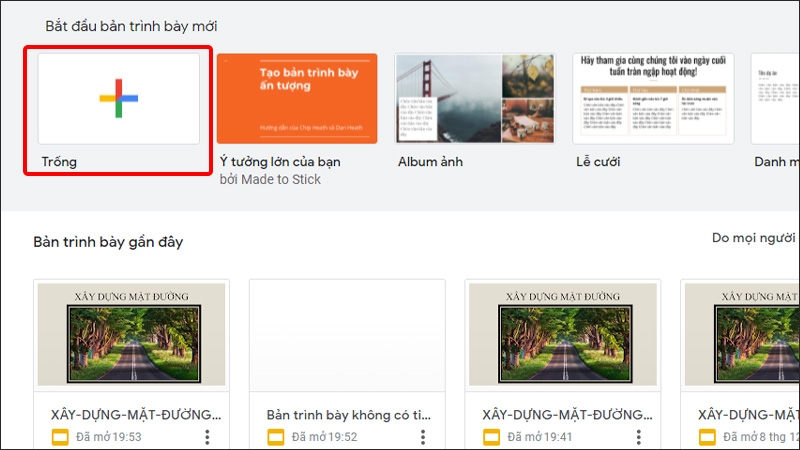Image resolution: width=800 pixels, height=450 pixels.
Task: Click 'Bắt đầu bản trình bày mới' heading
Action: coord(131,26)
